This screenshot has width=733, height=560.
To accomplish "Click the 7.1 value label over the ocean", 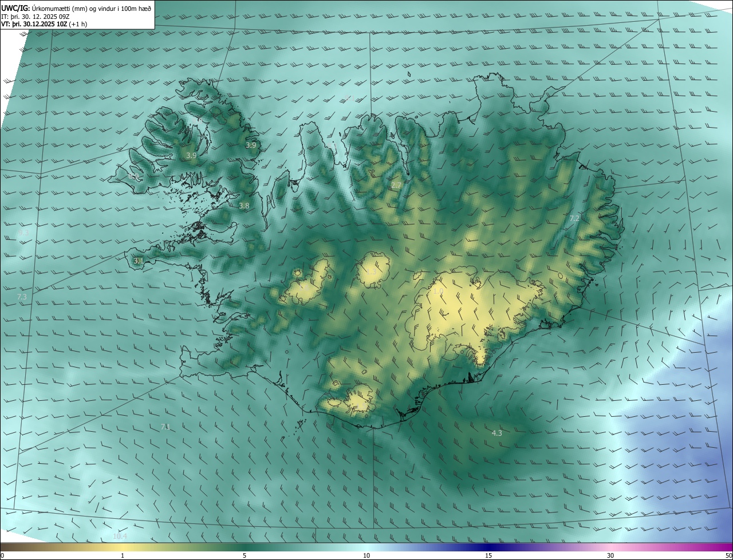I will (x=165, y=427).
